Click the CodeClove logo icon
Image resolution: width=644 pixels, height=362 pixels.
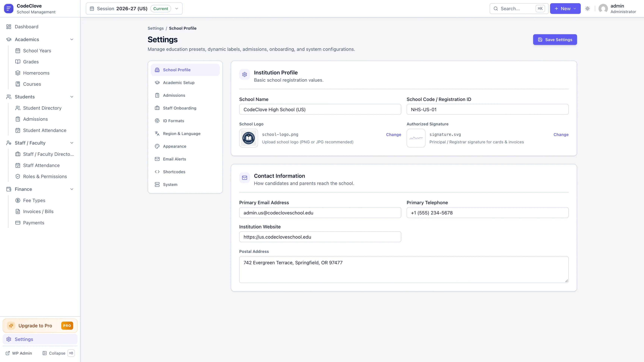9,9
